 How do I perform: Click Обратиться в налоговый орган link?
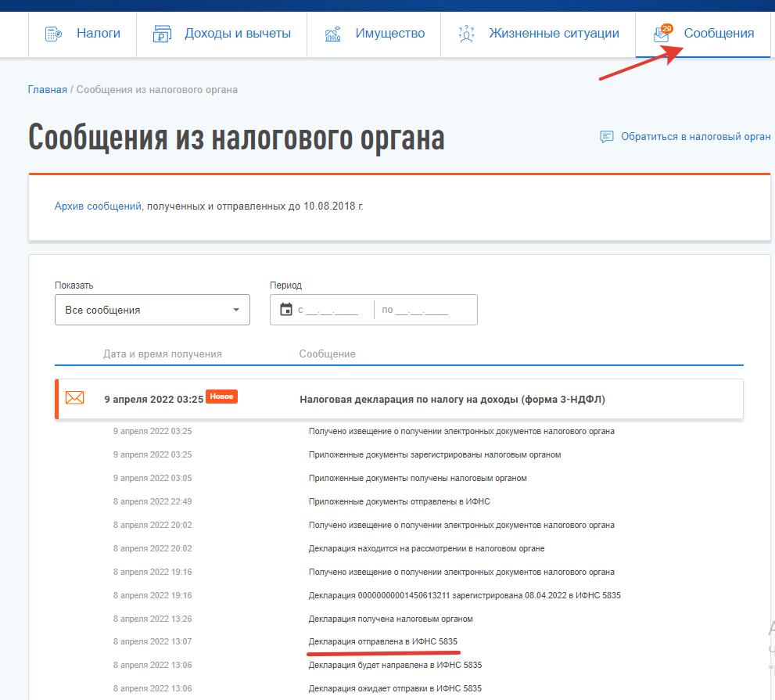[x=695, y=137]
